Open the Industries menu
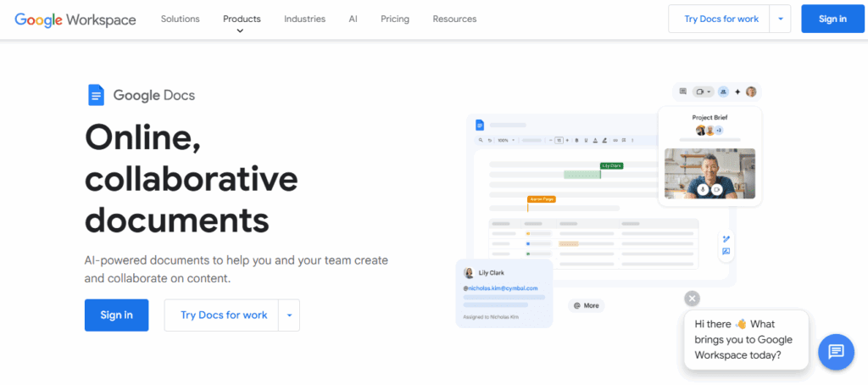The image size is (868, 385). pyautogui.click(x=304, y=19)
